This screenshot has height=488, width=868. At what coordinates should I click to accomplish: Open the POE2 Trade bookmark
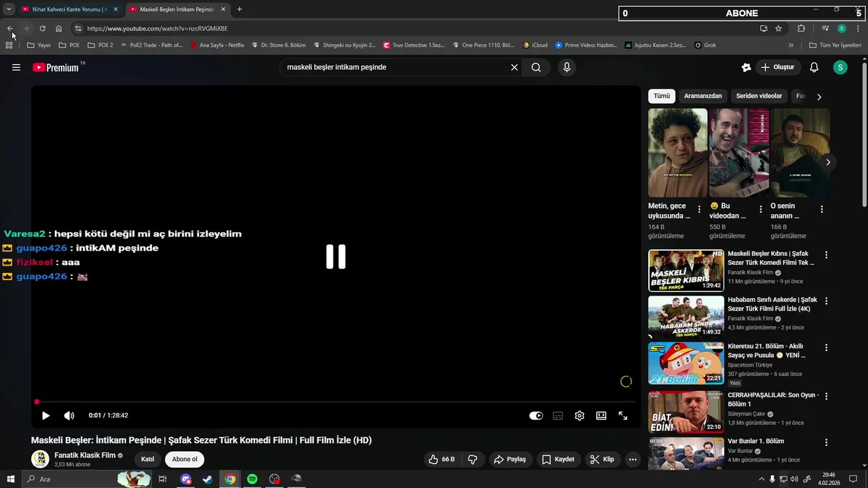coord(151,45)
